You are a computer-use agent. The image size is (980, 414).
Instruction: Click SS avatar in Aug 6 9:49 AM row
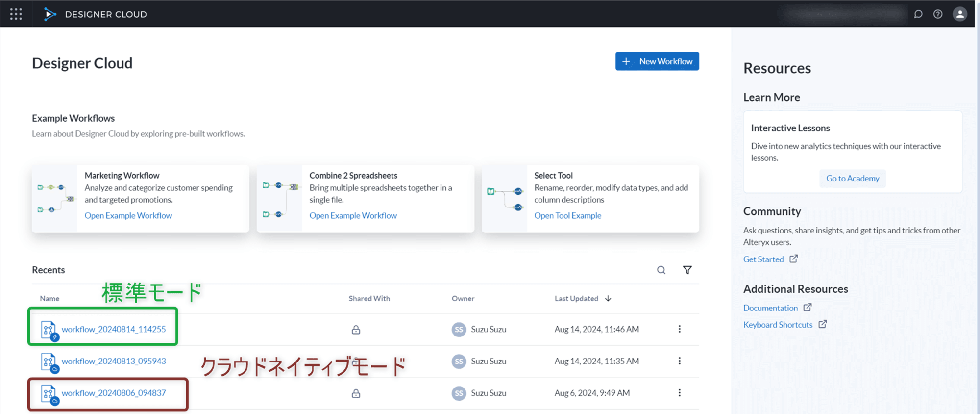[x=459, y=393]
